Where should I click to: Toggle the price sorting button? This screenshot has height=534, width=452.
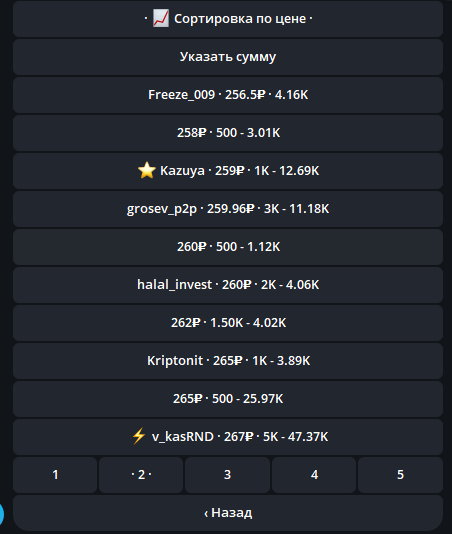point(228,19)
